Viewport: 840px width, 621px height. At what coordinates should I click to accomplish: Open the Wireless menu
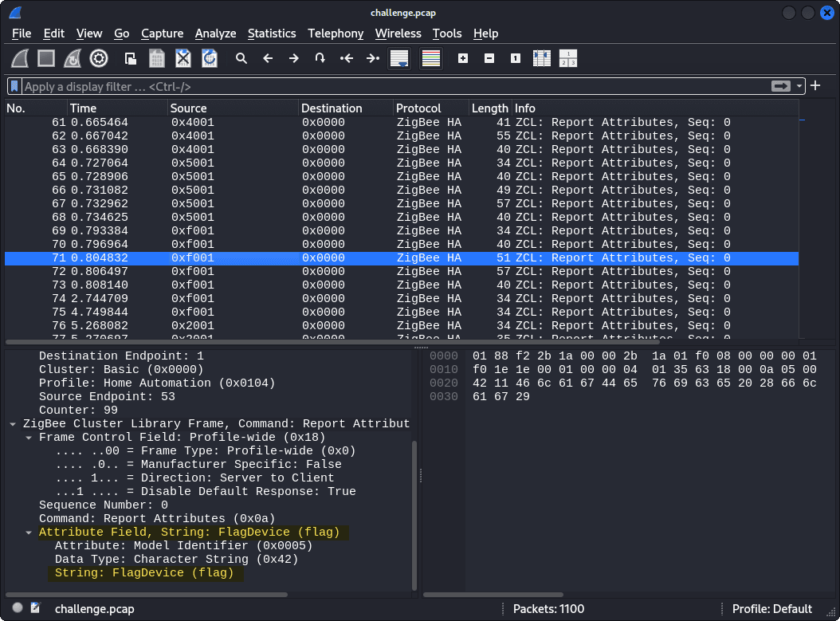click(x=398, y=33)
